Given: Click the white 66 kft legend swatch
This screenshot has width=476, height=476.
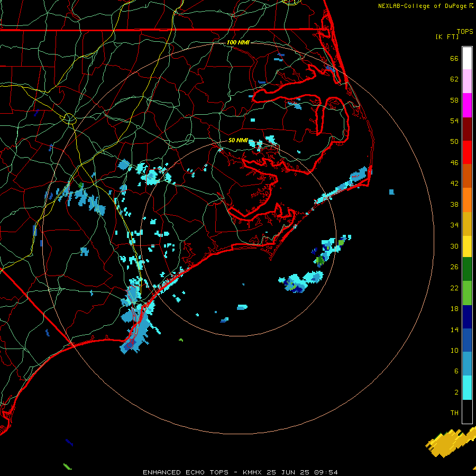Looking at the screenshot, I should tap(467, 58).
